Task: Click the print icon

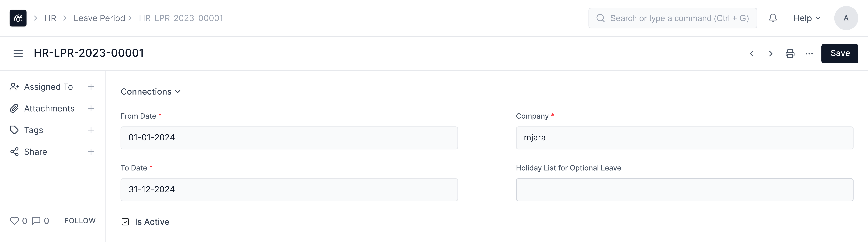Action: tap(790, 54)
